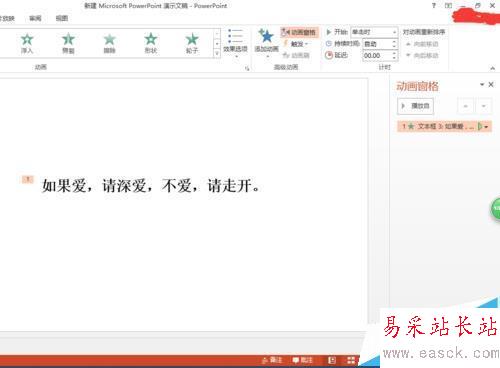Close the 动画窗格 animation pane
The image size is (500, 368).
coord(491,85)
